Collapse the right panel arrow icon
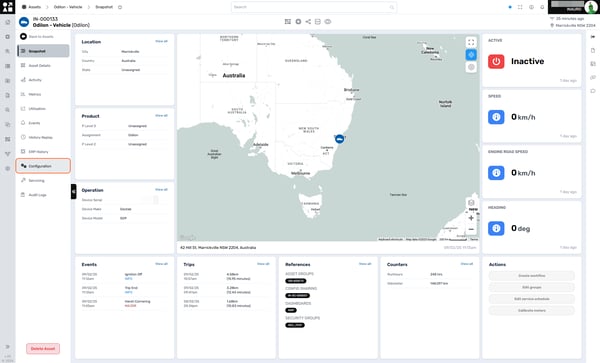Screen dimensions: 600x363 pos(593,37)
